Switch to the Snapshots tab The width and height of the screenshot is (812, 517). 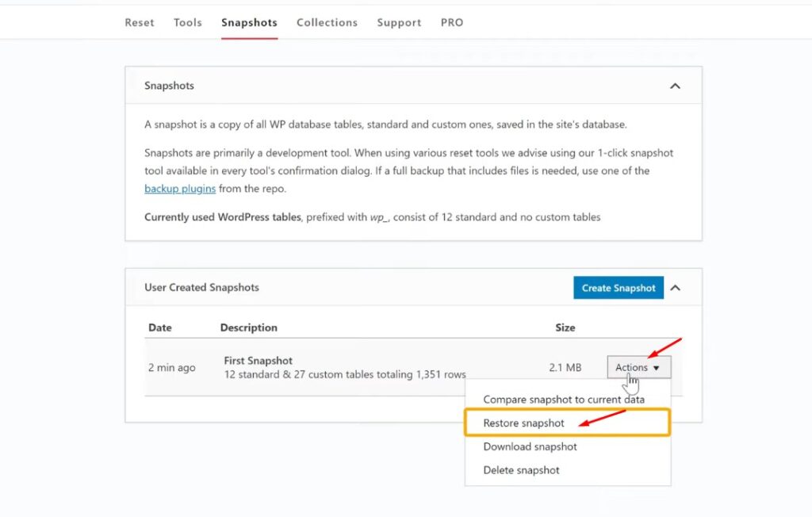coord(249,22)
